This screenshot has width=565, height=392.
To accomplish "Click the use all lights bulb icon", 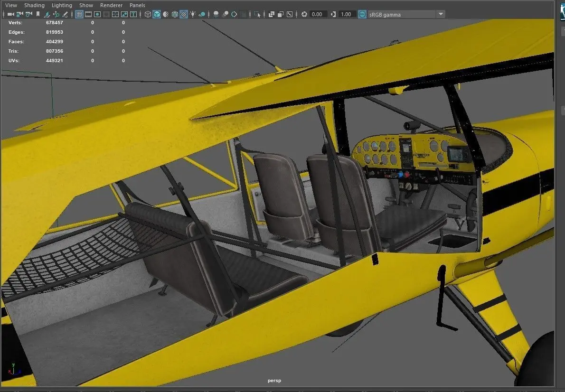I will (x=193, y=14).
